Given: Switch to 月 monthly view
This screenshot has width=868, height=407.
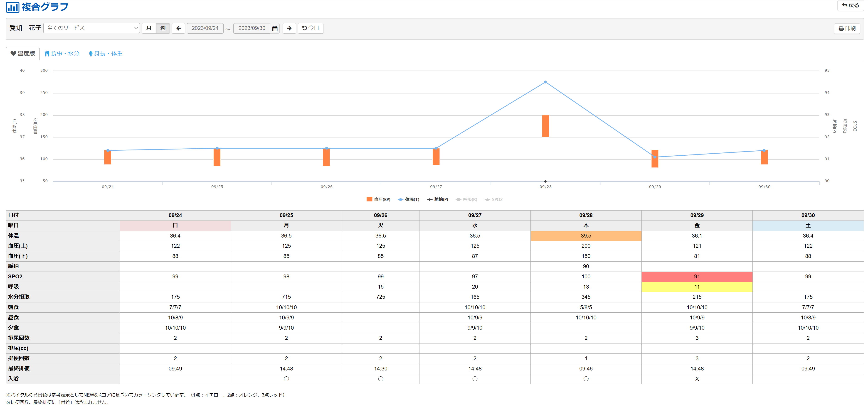Looking at the screenshot, I should [149, 28].
